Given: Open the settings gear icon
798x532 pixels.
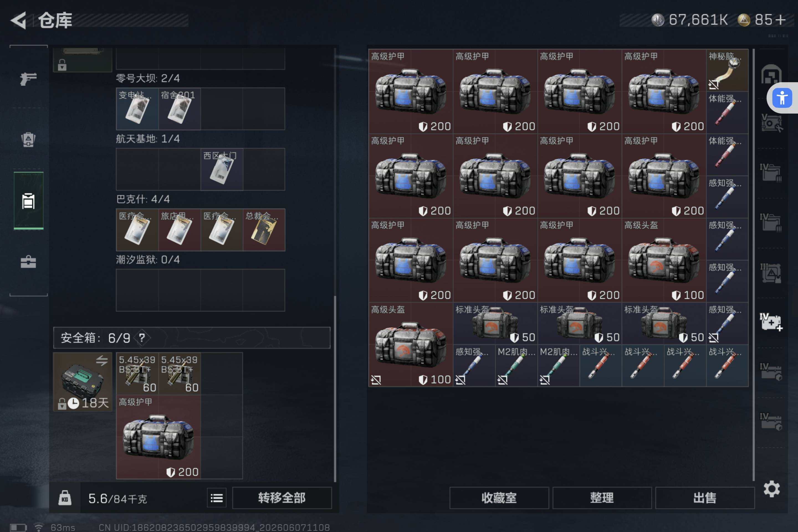Looking at the screenshot, I should 771,489.
